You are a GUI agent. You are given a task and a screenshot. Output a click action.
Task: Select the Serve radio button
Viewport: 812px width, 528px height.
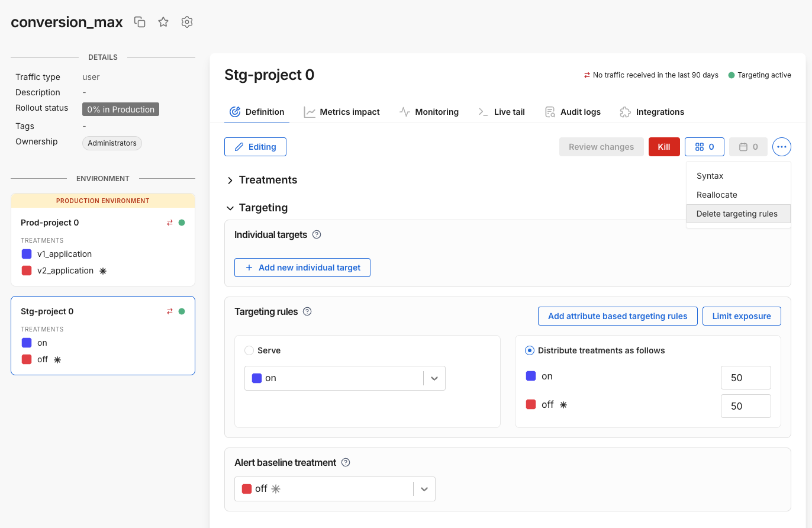tap(249, 350)
